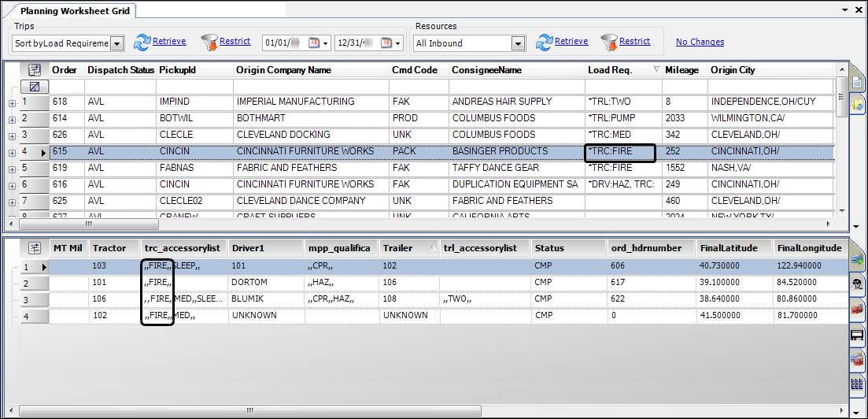Image resolution: width=868 pixels, height=419 pixels.
Task: Click the document tab icon beside the trips grid
Action: point(857,83)
